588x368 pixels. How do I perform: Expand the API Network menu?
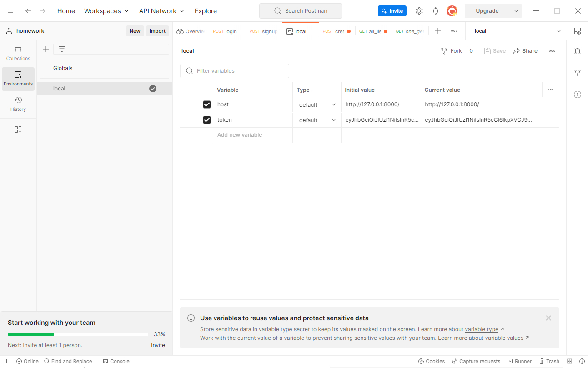(162, 11)
